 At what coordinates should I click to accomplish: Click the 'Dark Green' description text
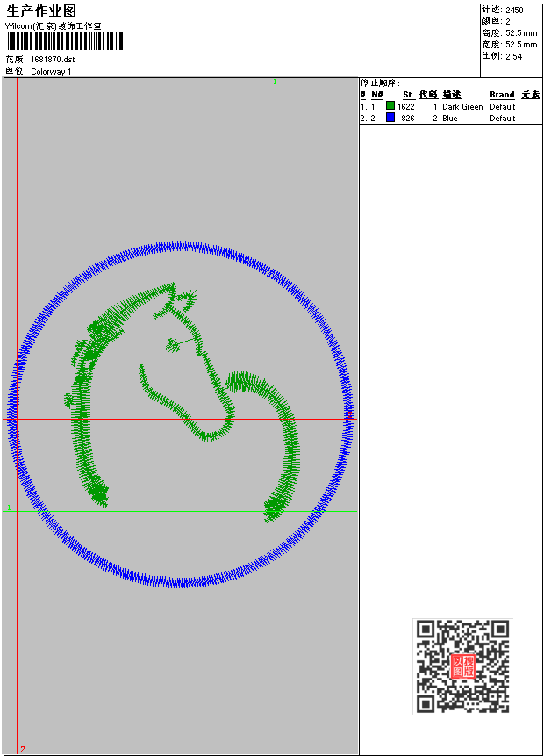(x=462, y=106)
